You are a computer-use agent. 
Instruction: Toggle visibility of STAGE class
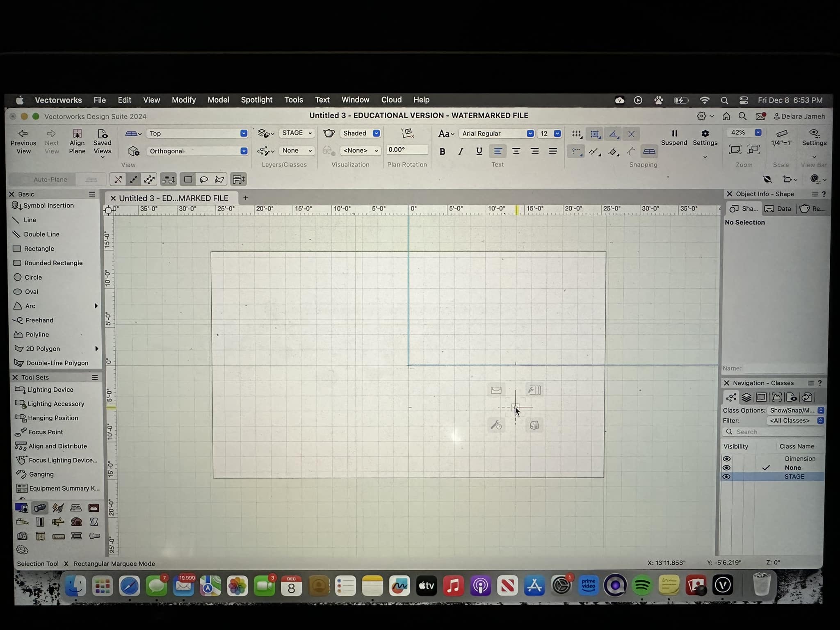(x=726, y=477)
